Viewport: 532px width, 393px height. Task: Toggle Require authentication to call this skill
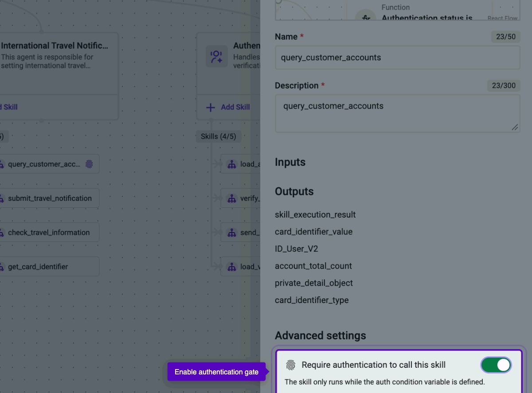pyautogui.click(x=496, y=365)
